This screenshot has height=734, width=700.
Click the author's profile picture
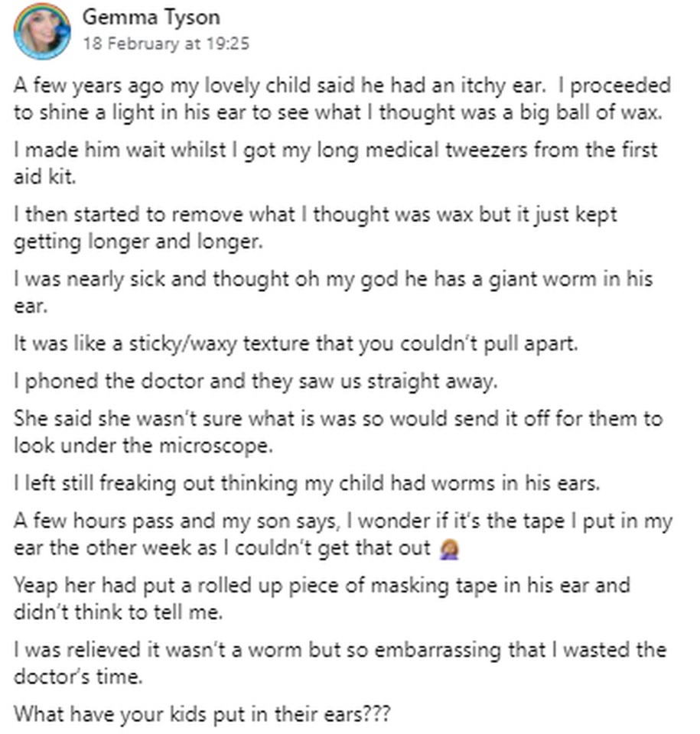41,31
